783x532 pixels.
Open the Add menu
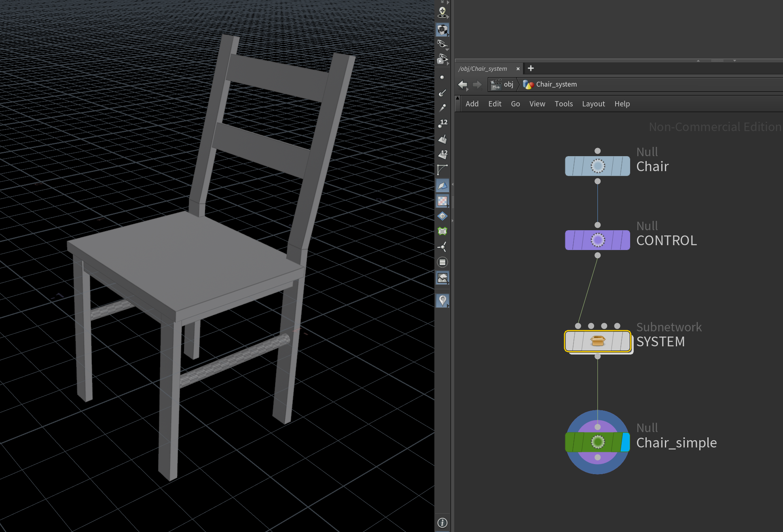coord(472,104)
